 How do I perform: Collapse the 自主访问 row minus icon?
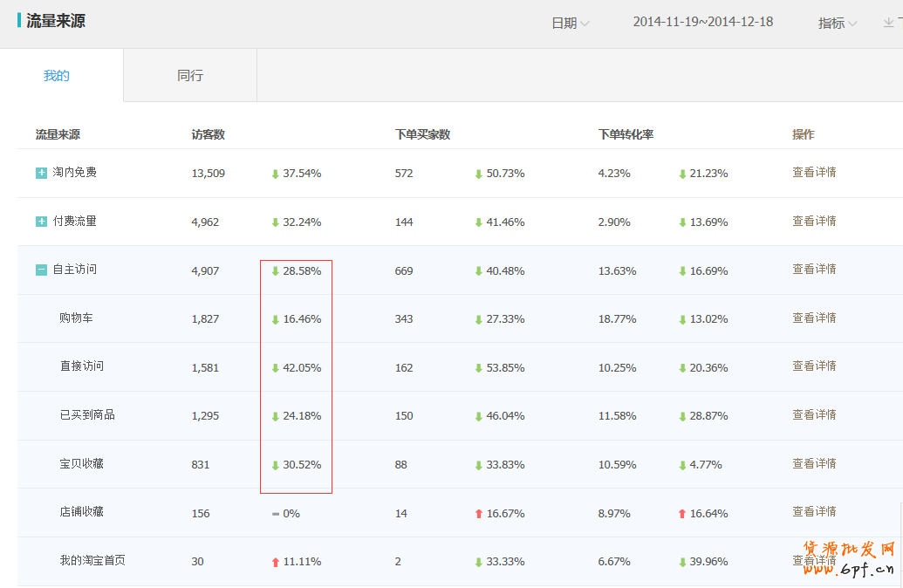[x=41, y=270]
